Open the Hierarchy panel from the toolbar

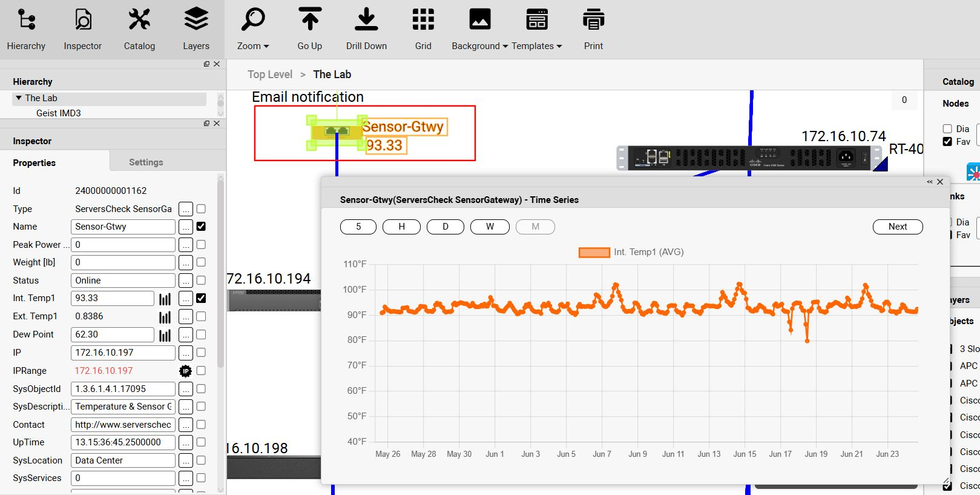(x=26, y=29)
